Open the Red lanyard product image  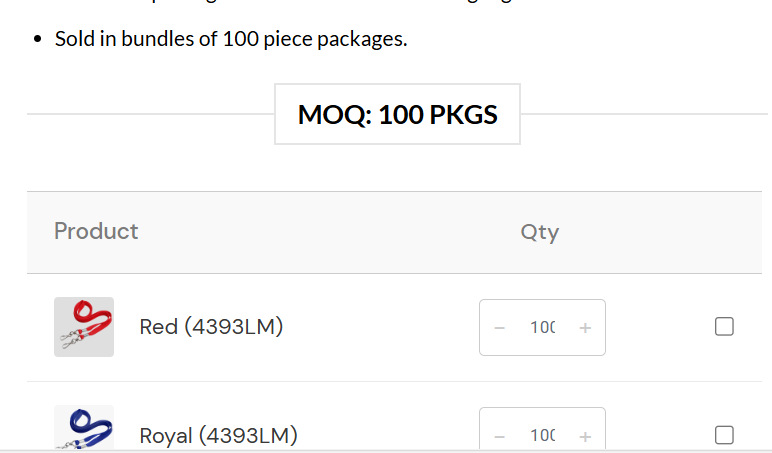(x=84, y=327)
